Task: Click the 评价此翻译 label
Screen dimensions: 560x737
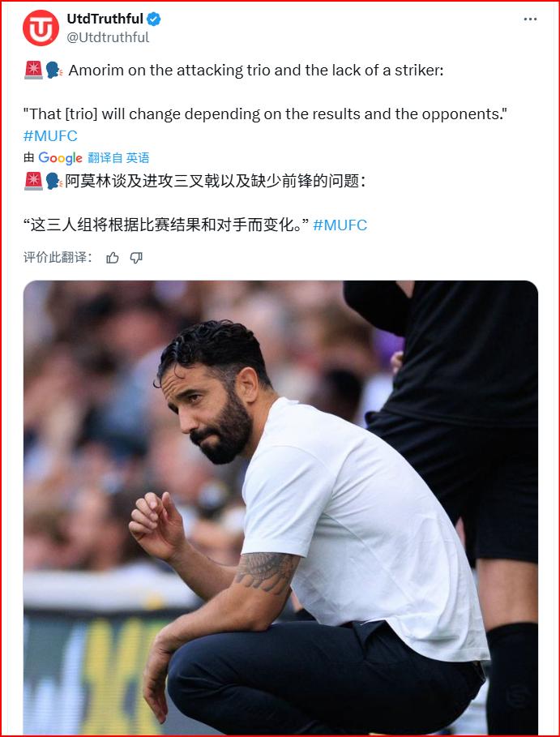Action: coord(58,258)
